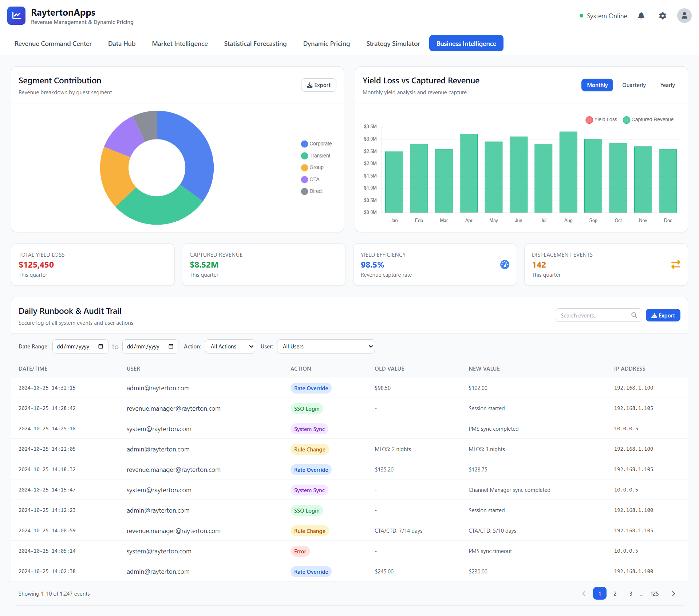
Task: Export the audit trail events
Action: pos(663,315)
